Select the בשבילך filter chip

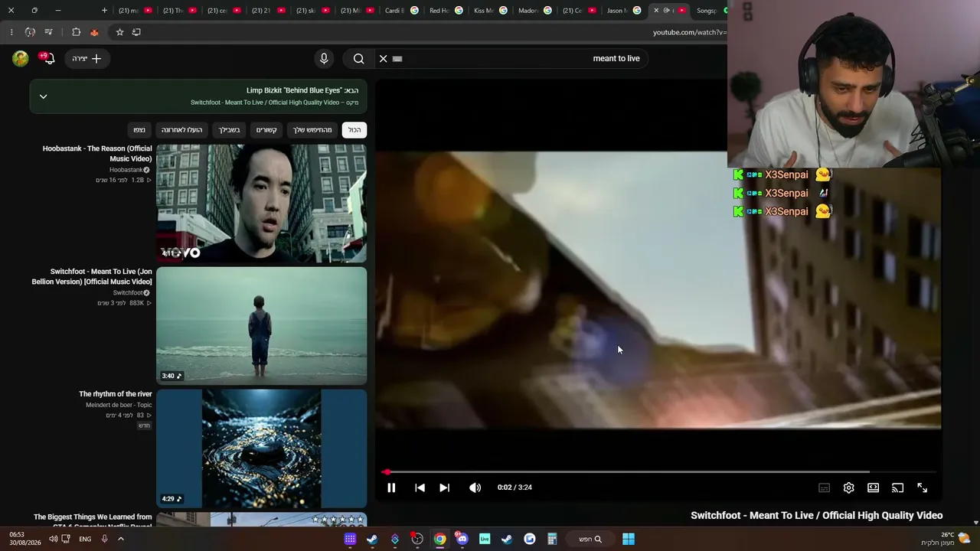(230, 130)
